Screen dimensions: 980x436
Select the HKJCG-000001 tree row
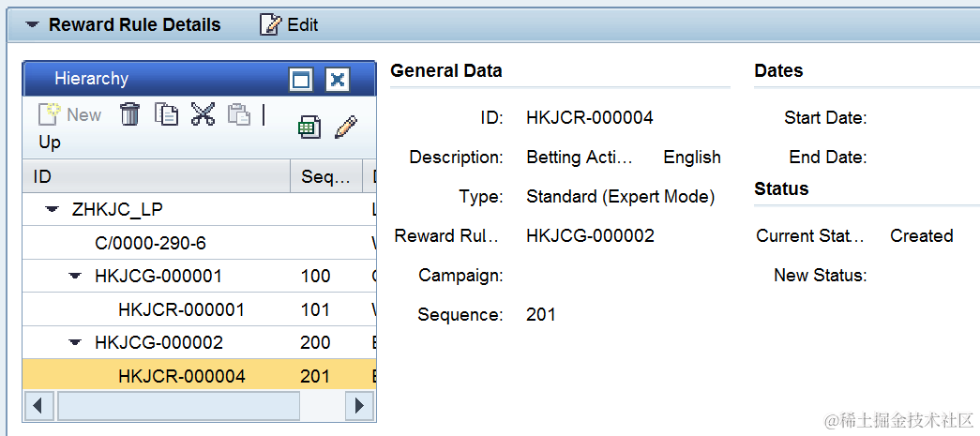click(x=199, y=276)
